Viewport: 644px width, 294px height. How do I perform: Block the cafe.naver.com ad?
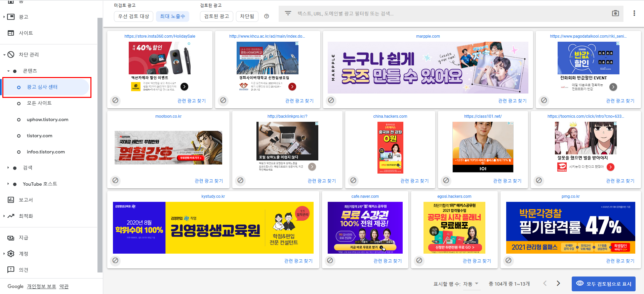pos(330,260)
